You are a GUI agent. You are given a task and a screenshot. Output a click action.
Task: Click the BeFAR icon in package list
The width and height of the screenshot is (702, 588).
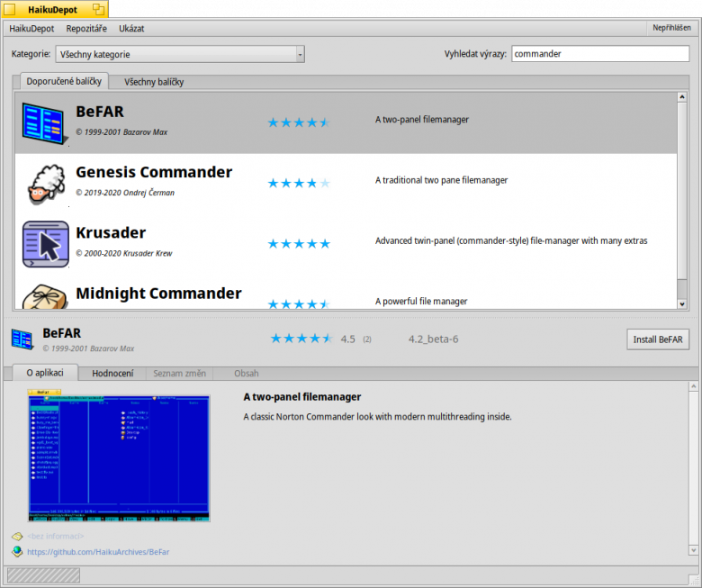pos(44,123)
